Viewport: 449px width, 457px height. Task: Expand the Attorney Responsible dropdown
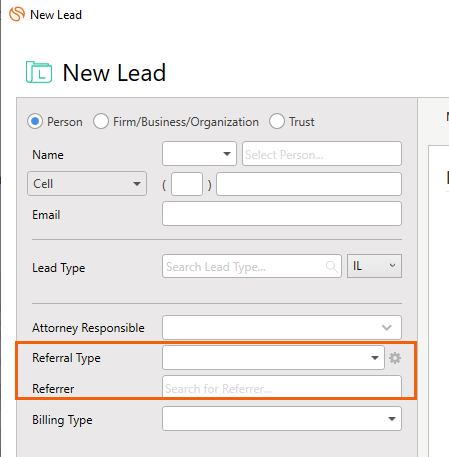point(282,328)
